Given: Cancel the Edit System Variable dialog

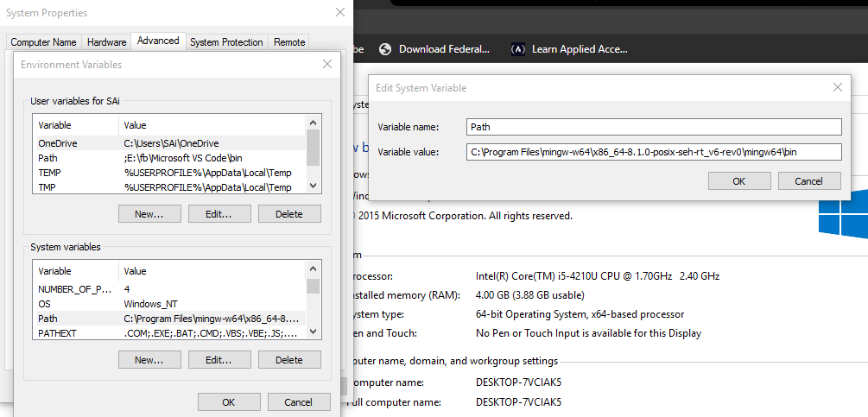Looking at the screenshot, I should click(x=809, y=180).
